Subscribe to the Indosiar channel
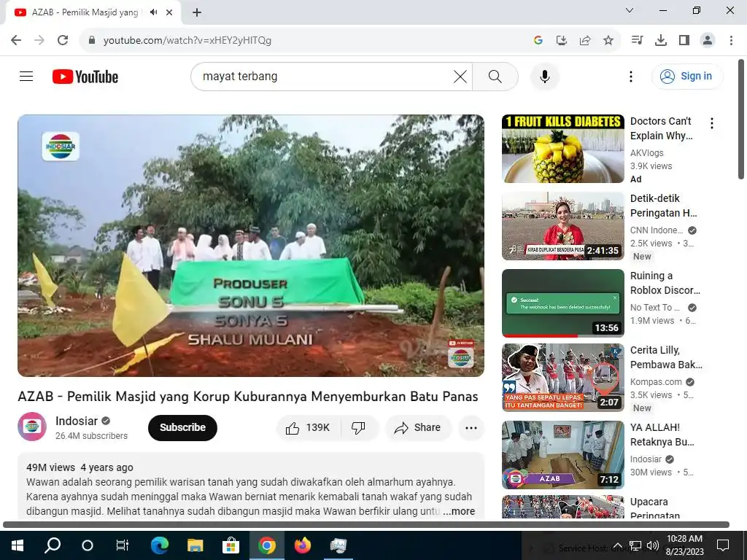747x560 pixels. [x=182, y=427]
